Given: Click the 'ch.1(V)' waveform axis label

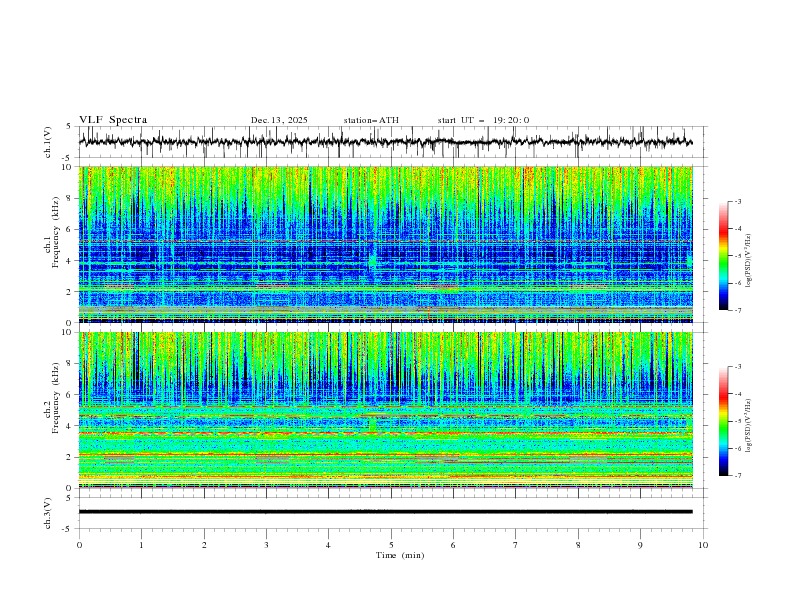Looking at the screenshot, I should [48, 142].
